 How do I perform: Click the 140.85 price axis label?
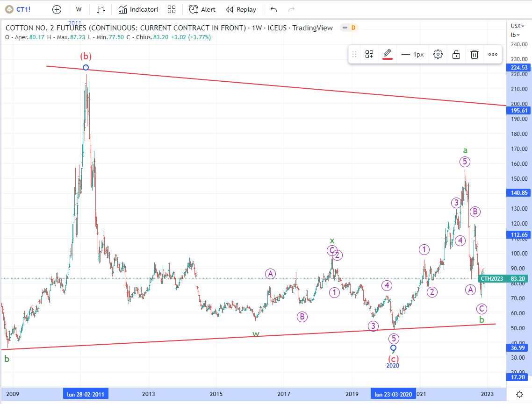click(x=519, y=192)
